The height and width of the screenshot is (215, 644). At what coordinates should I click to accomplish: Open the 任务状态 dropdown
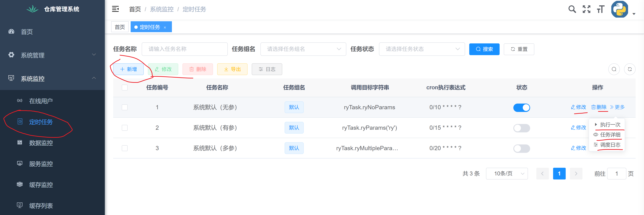[x=422, y=49]
